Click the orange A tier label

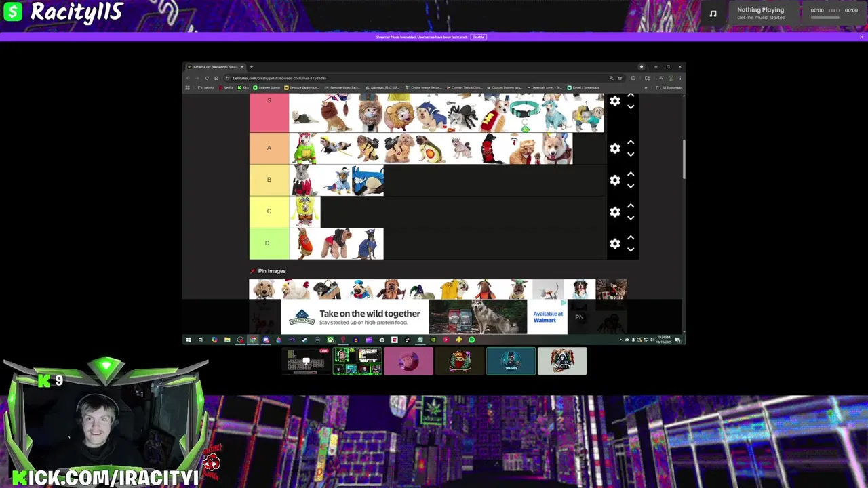(x=269, y=148)
